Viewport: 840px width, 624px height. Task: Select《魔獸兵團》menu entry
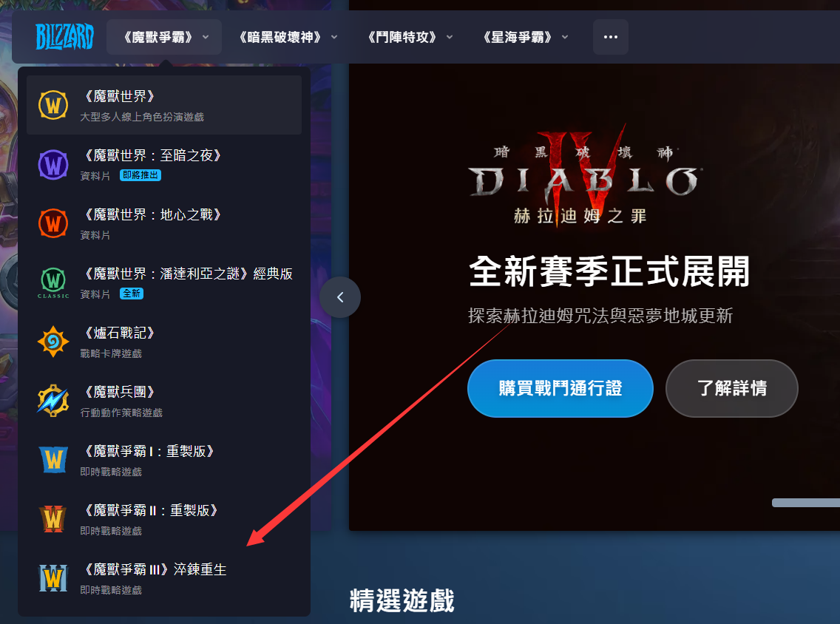164,401
